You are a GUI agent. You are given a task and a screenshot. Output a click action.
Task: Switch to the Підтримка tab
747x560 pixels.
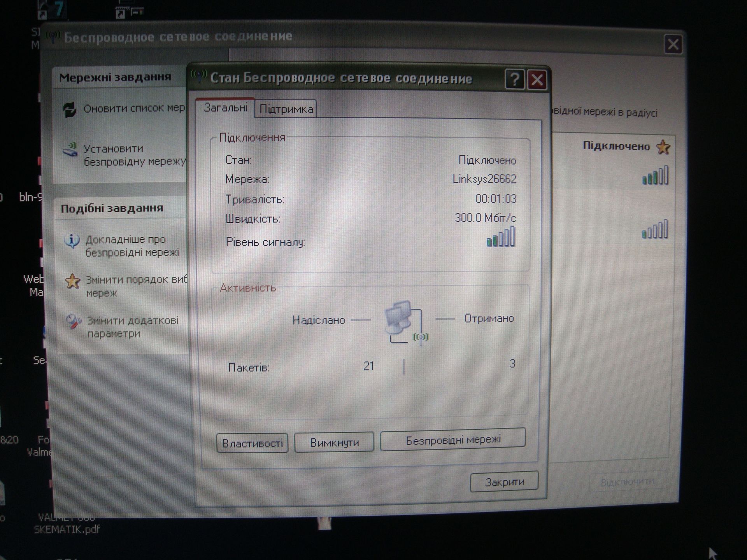[x=286, y=109]
